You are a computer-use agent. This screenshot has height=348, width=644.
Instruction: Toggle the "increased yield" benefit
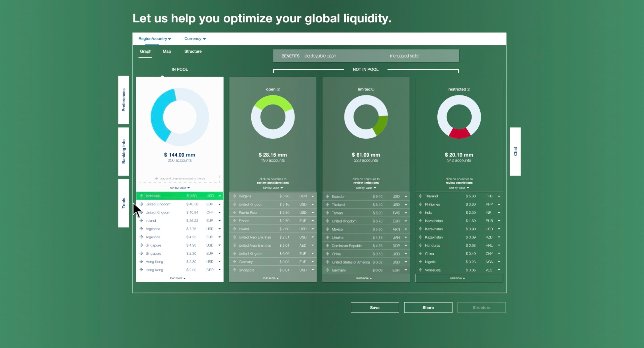click(x=404, y=56)
